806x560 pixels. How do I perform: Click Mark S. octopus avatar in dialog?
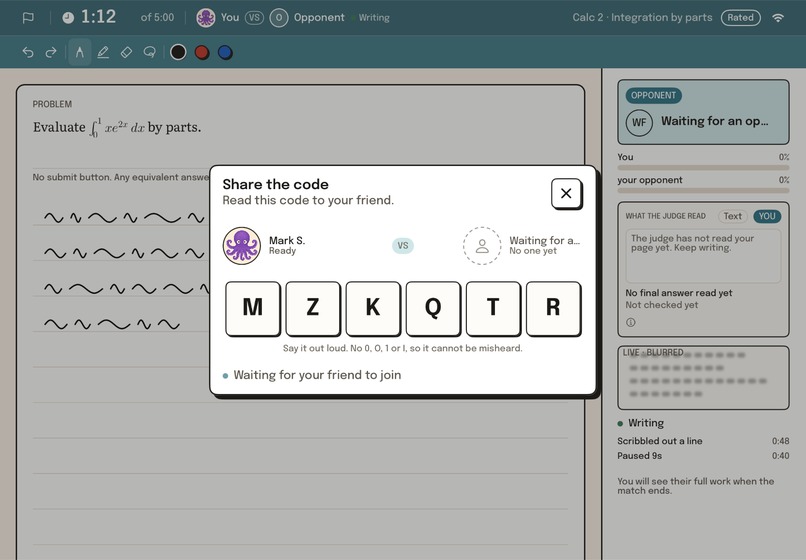click(x=242, y=246)
